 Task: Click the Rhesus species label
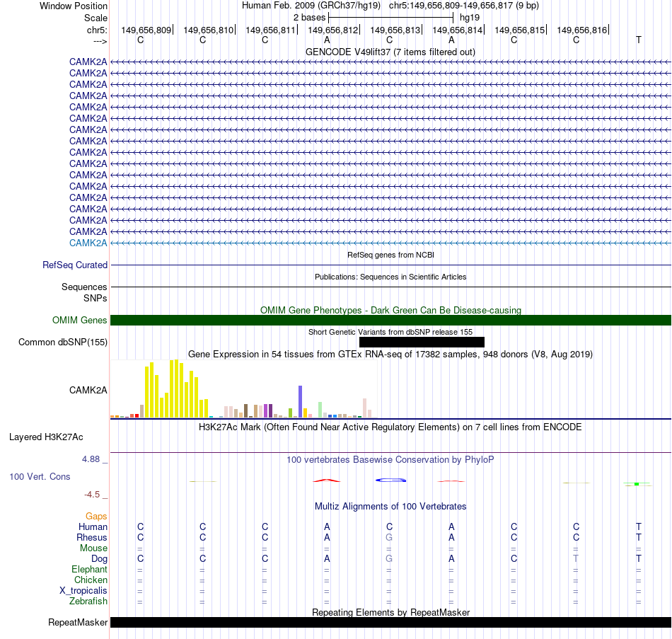tap(92, 538)
